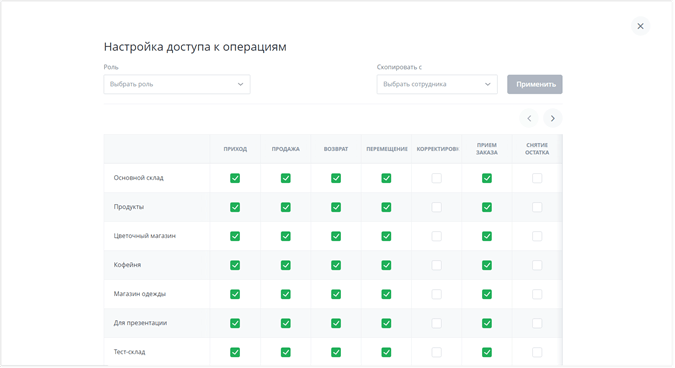
Task: Enable Корректировка for Продукты
Action: tap(437, 207)
